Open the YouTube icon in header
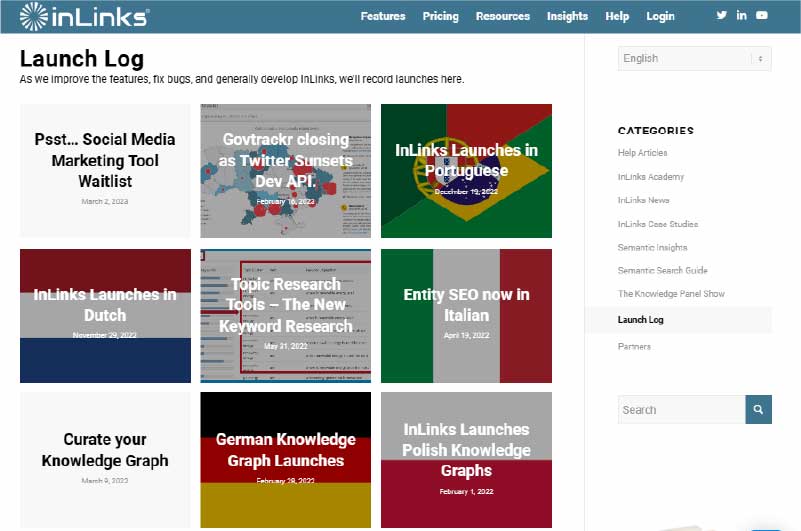 (762, 15)
